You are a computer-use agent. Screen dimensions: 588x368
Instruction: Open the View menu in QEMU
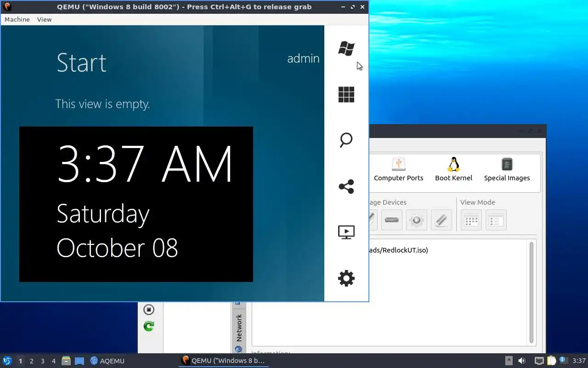(x=45, y=19)
